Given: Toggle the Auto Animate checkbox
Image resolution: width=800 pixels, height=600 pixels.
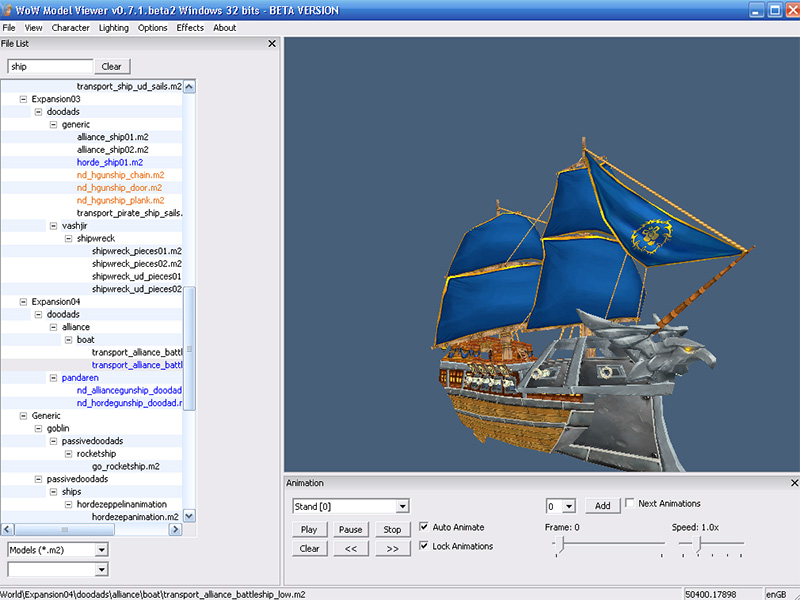Looking at the screenshot, I should coord(423,527).
